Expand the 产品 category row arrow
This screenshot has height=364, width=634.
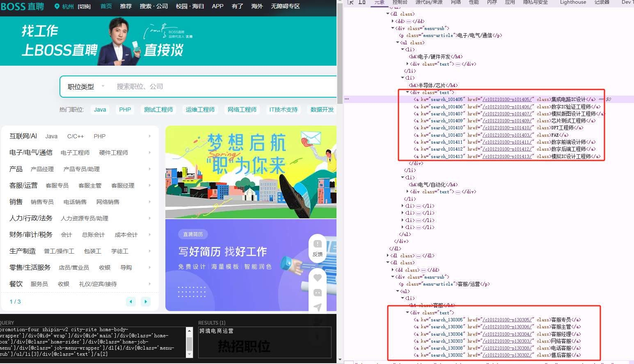pos(150,169)
